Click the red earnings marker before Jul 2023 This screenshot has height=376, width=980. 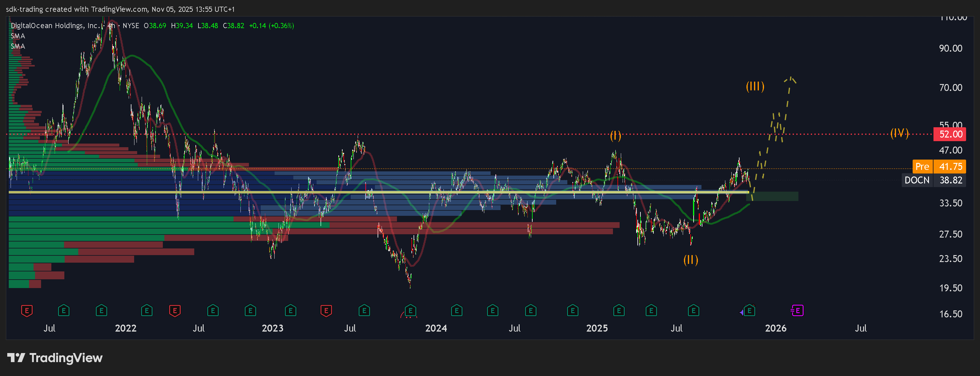click(x=326, y=311)
